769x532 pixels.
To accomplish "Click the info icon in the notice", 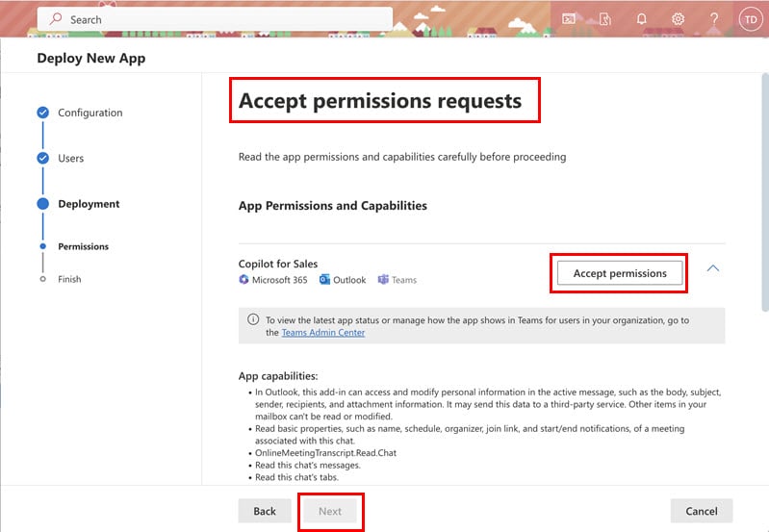I will tap(253, 319).
